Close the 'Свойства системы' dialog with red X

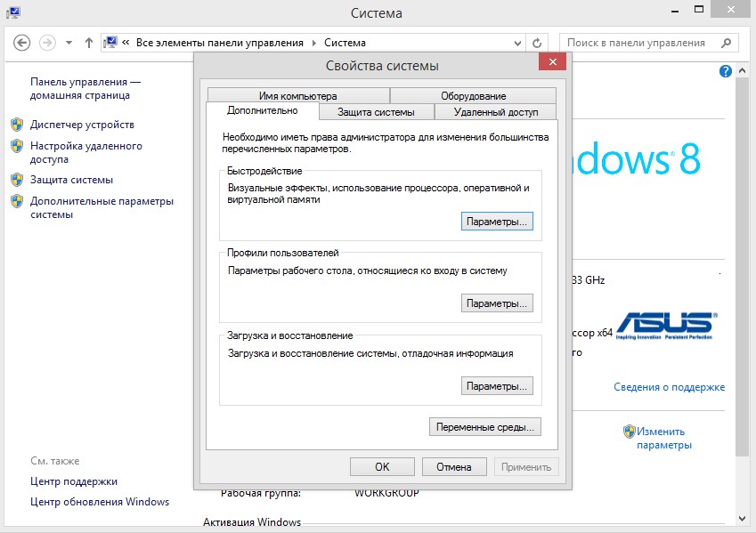[x=553, y=61]
